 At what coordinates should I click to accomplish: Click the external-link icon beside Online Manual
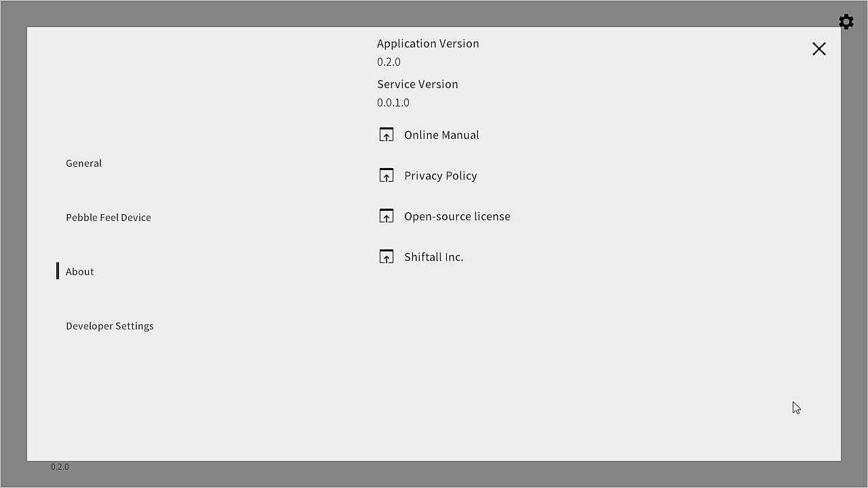point(386,135)
